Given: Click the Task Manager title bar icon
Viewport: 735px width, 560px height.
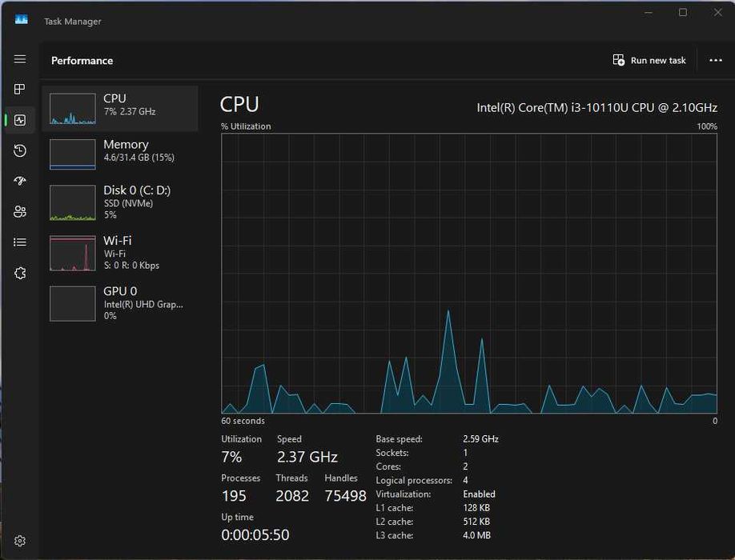Looking at the screenshot, I should pos(22,20).
